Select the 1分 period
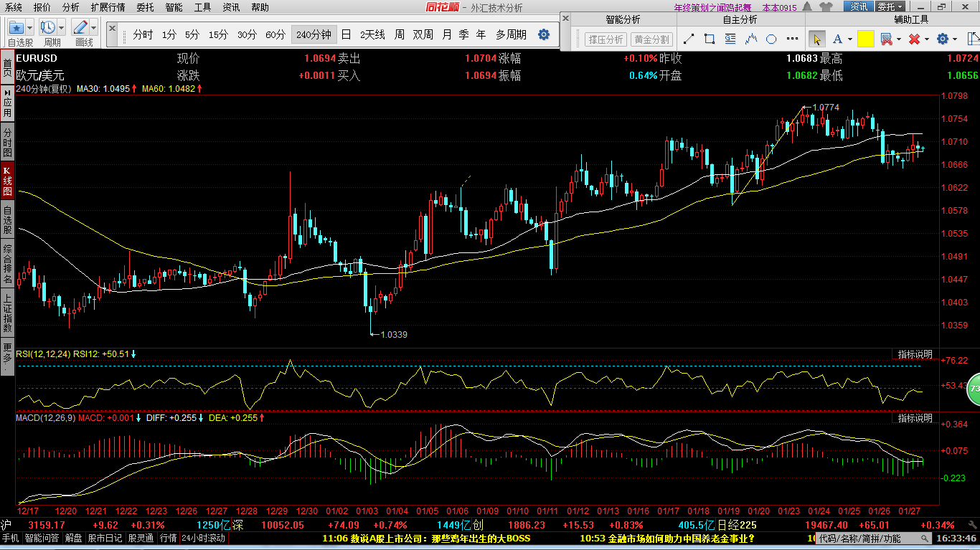980x550 pixels. coord(169,34)
